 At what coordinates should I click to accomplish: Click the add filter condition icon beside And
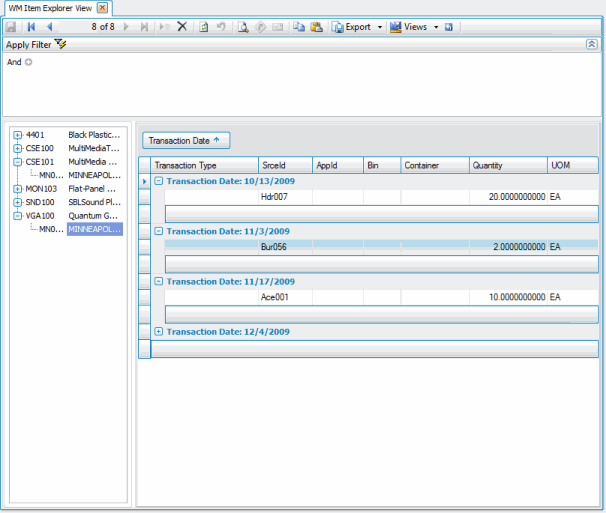(x=29, y=62)
